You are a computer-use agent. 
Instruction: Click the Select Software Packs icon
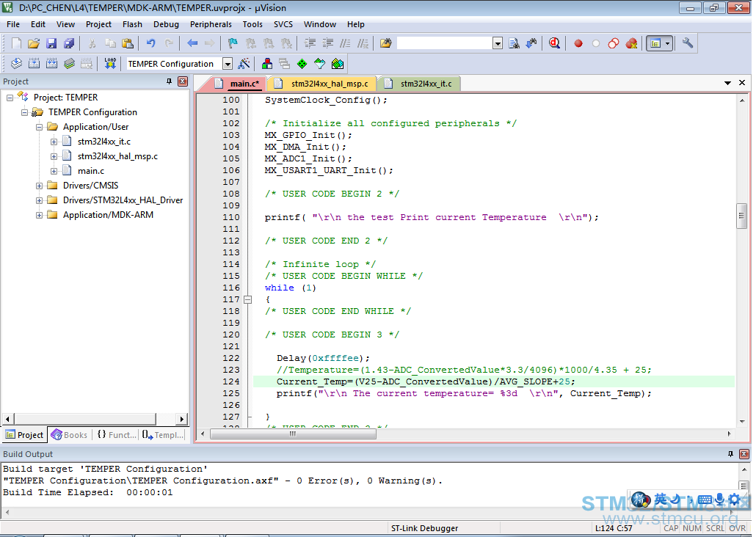coord(320,64)
